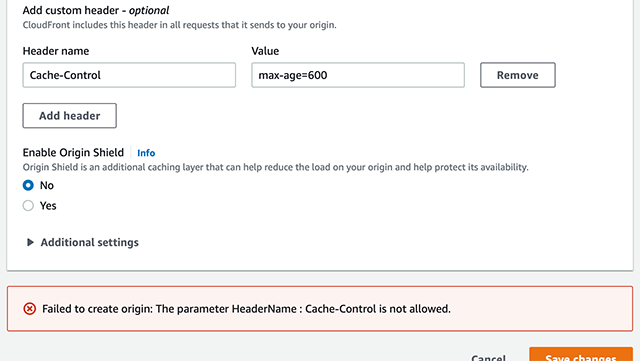Focus the Value field containing max-age=600
Viewport: 640px width, 361px height.
pos(358,75)
